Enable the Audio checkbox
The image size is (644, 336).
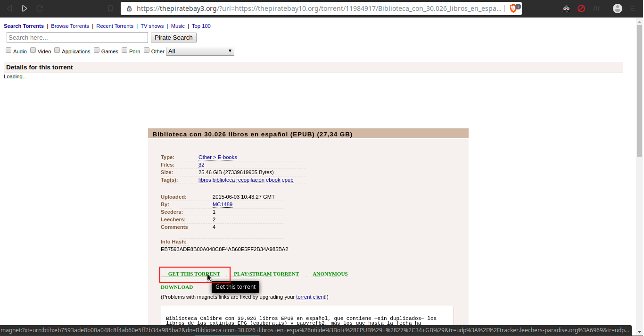[8, 50]
